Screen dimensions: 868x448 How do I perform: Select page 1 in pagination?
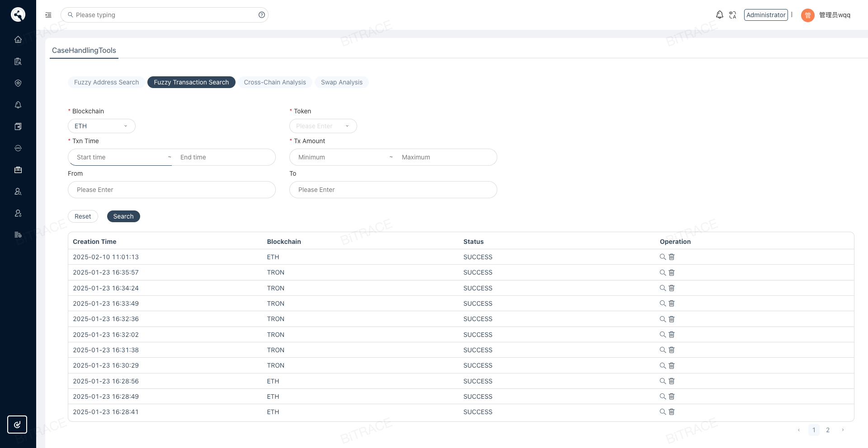click(x=814, y=430)
